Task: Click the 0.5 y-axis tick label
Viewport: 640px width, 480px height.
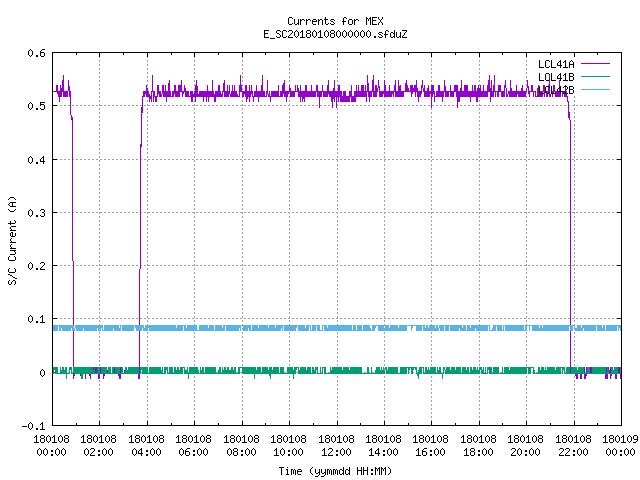Action: pos(36,106)
